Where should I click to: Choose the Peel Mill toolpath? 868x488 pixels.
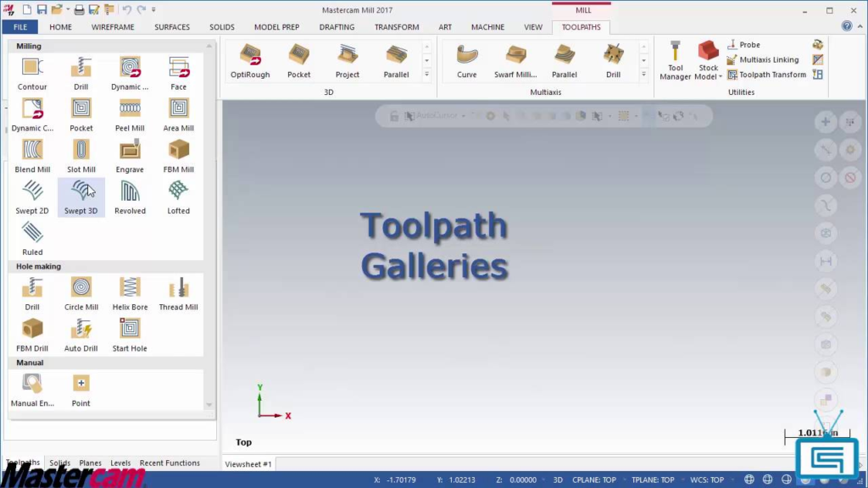[x=130, y=115]
